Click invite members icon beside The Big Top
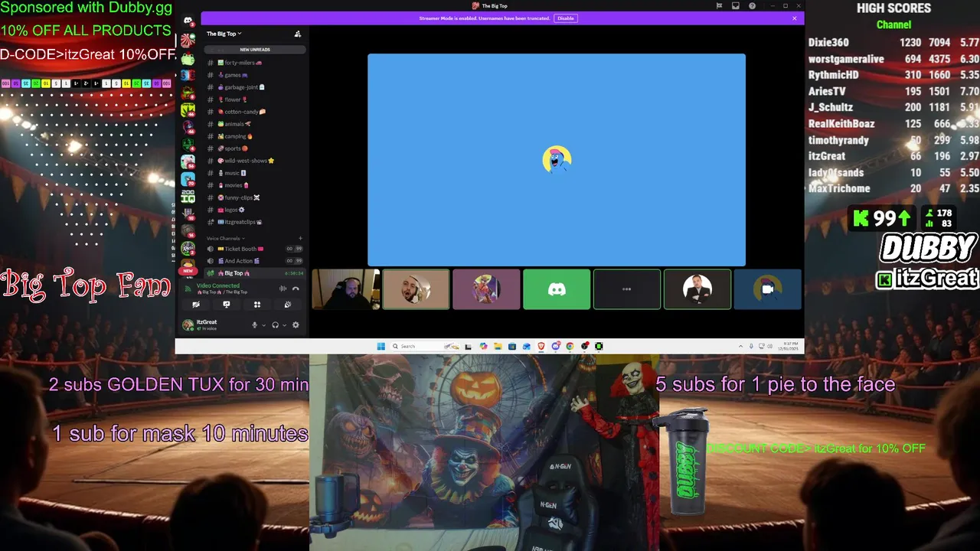980x551 pixels. click(298, 34)
